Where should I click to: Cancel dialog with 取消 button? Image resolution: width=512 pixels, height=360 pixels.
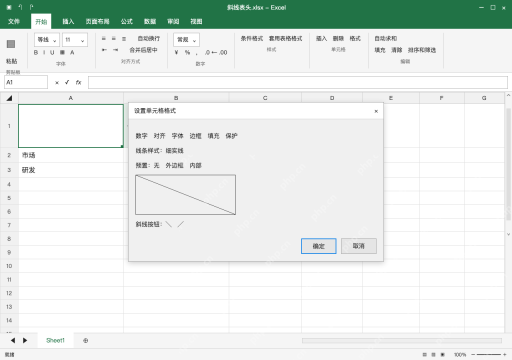(x=359, y=246)
